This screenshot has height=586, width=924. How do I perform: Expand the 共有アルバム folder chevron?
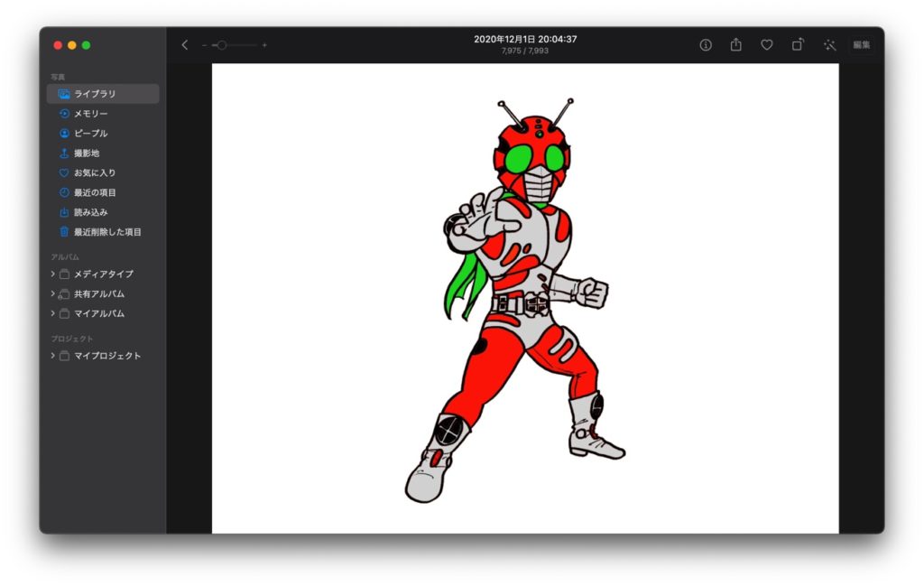point(53,293)
